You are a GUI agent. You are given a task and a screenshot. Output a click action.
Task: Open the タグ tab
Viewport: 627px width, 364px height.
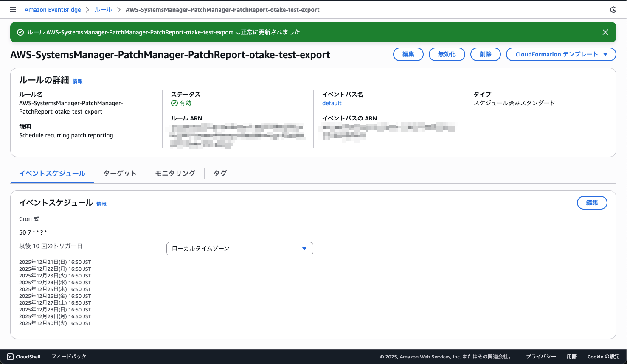[x=220, y=174]
